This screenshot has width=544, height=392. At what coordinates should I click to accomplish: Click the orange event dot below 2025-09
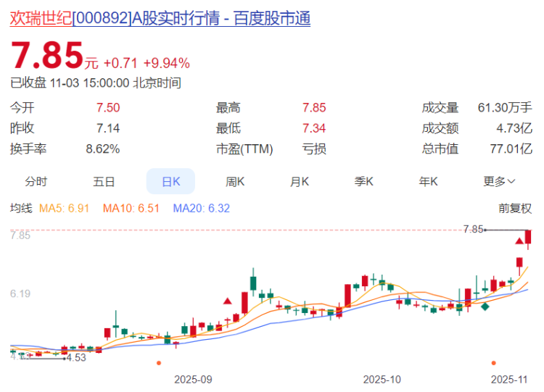159,363
